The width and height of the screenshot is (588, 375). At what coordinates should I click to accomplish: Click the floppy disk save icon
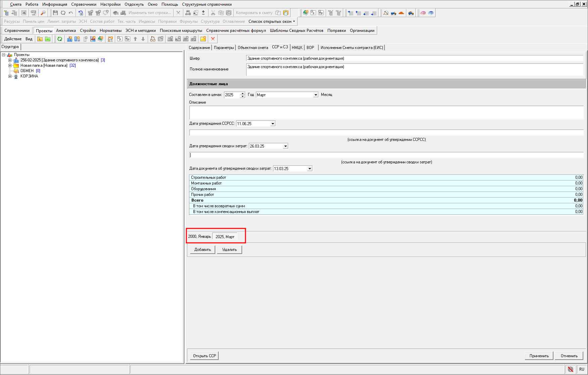(x=55, y=13)
